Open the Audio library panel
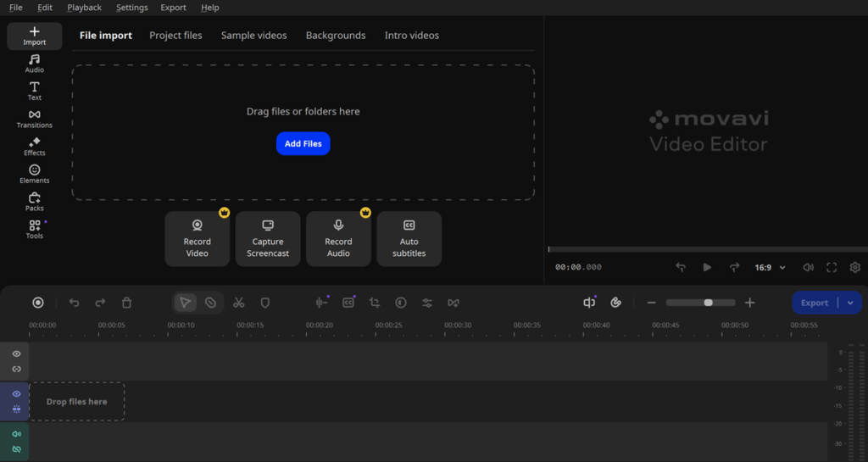The height and width of the screenshot is (462, 868). tap(34, 64)
